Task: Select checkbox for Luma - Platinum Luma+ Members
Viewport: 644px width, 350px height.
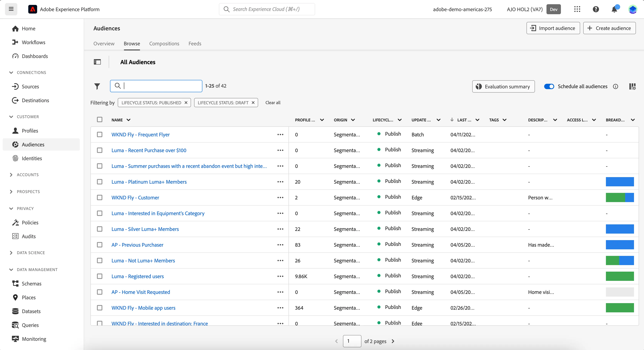Action: [x=99, y=182]
